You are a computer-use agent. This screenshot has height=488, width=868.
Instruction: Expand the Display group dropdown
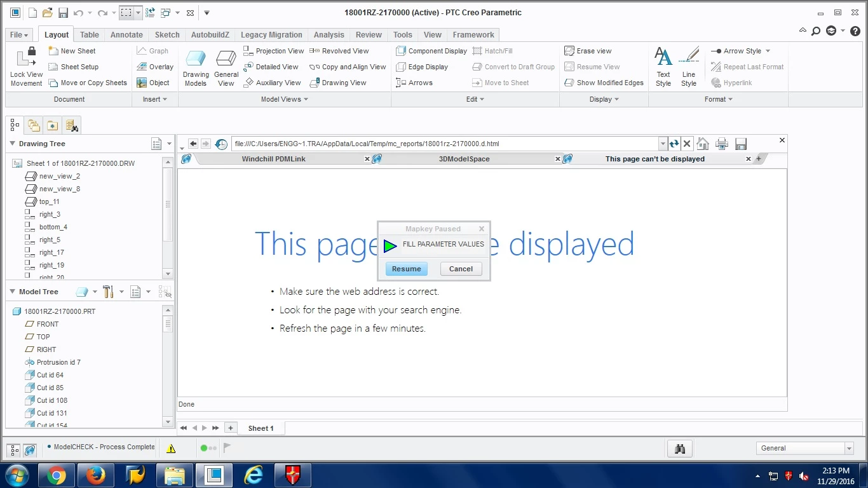[x=604, y=99]
